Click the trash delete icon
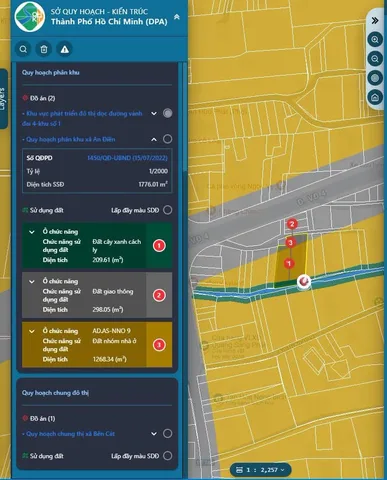This screenshot has width=387, height=480. coord(44,49)
